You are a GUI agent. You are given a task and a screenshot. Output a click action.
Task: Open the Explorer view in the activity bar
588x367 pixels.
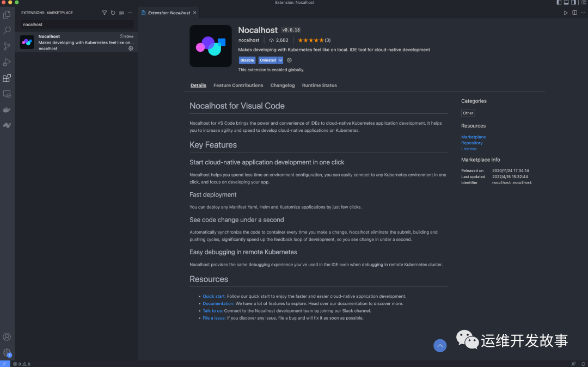click(7, 15)
